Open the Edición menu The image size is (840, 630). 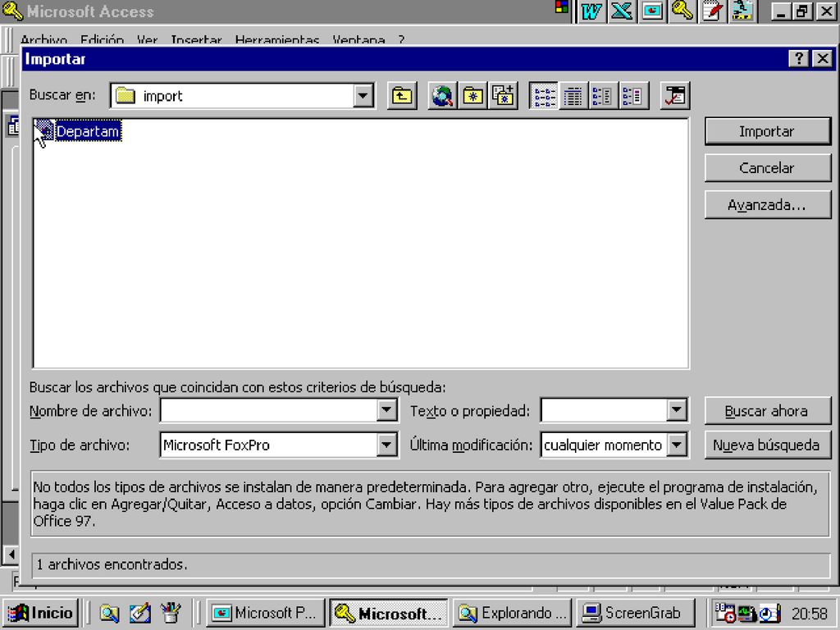(102, 39)
